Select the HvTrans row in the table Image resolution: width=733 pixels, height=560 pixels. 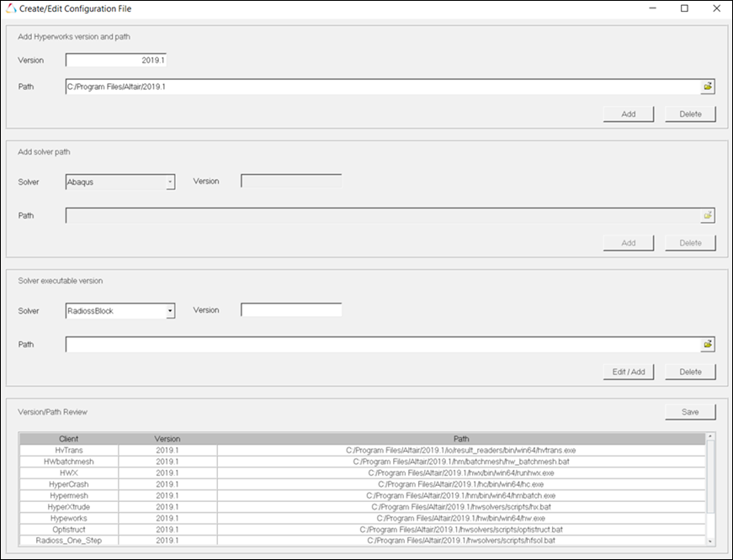(363, 450)
